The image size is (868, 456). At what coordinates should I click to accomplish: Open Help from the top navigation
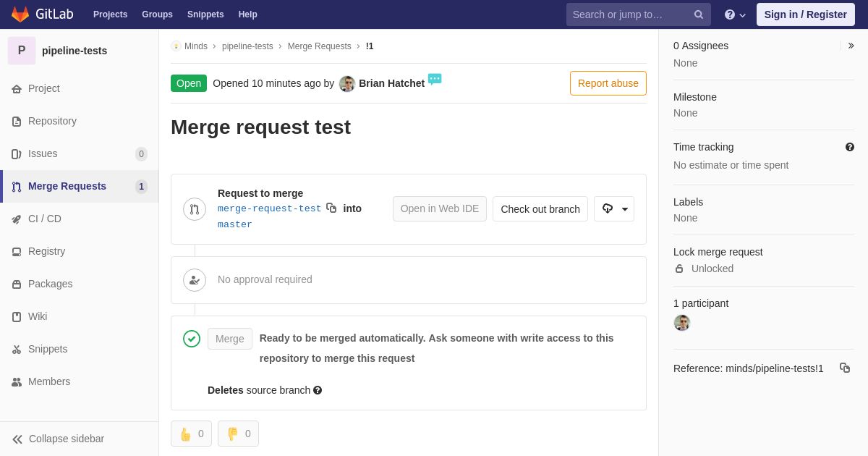pos(248,14)
